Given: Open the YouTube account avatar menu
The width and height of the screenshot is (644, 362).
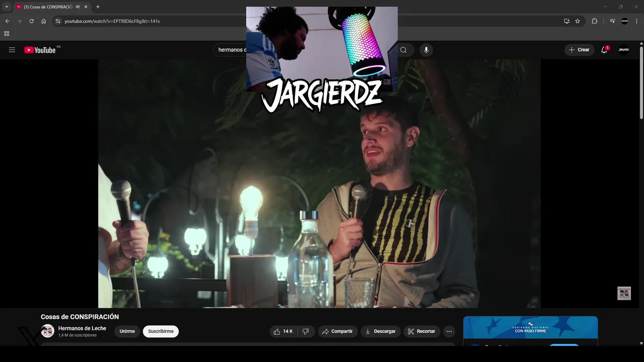Looking at the screenshot, I should 624,50.
